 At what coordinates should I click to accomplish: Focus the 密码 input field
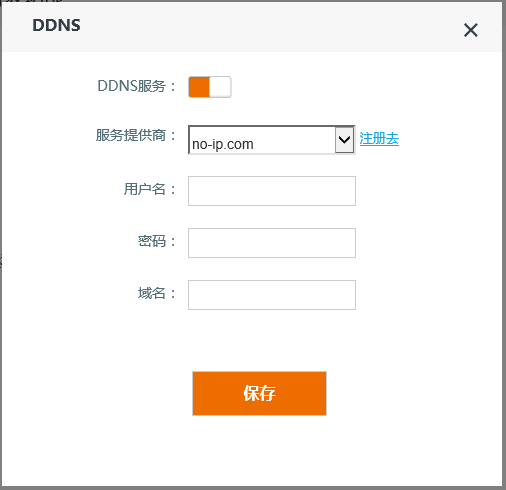click(x=272, y=243)
